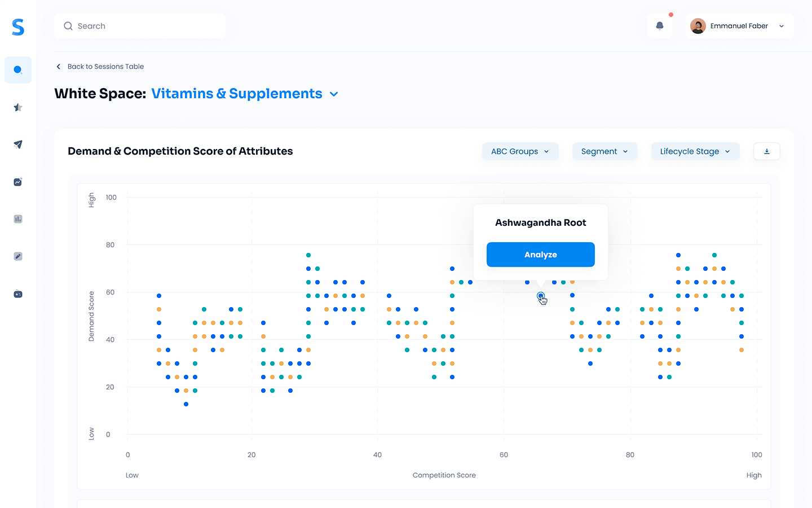Screen dimensions: 812x508
Task: Open the Vitamins & Supplements category chevron
Action: pyautogui.click(x=334, y=94)
